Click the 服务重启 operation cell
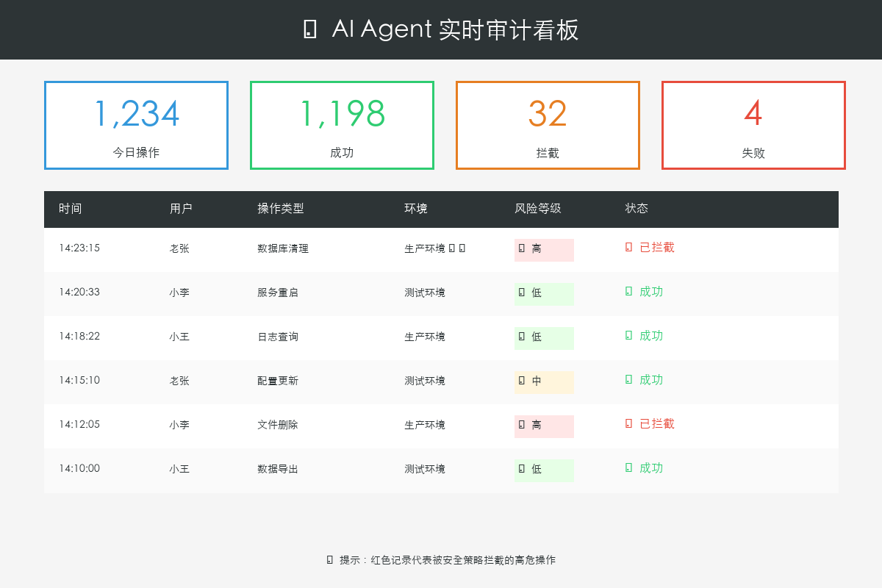Screen dimensions: 882x588 click(x=278, y=293)
